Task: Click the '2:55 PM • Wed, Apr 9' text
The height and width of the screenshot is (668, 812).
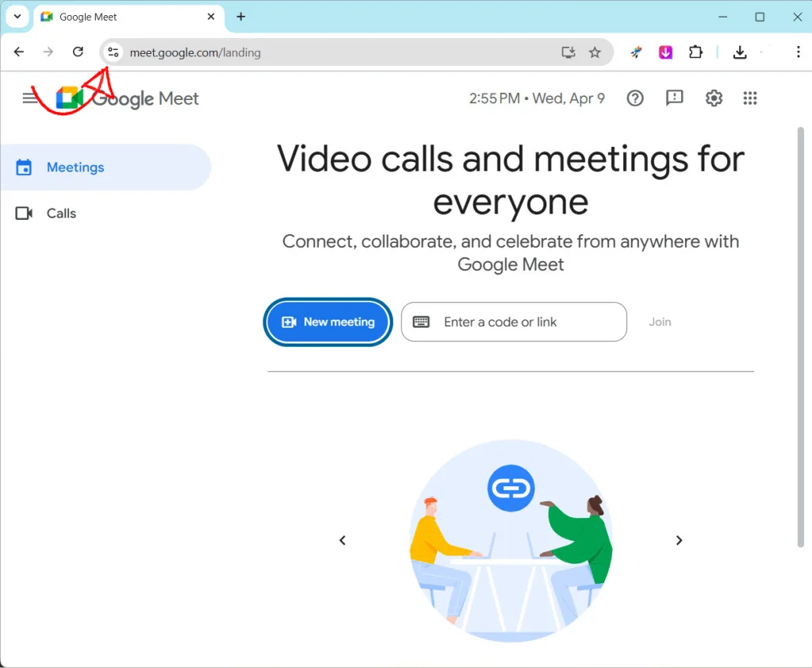Action: click(537, 98)
